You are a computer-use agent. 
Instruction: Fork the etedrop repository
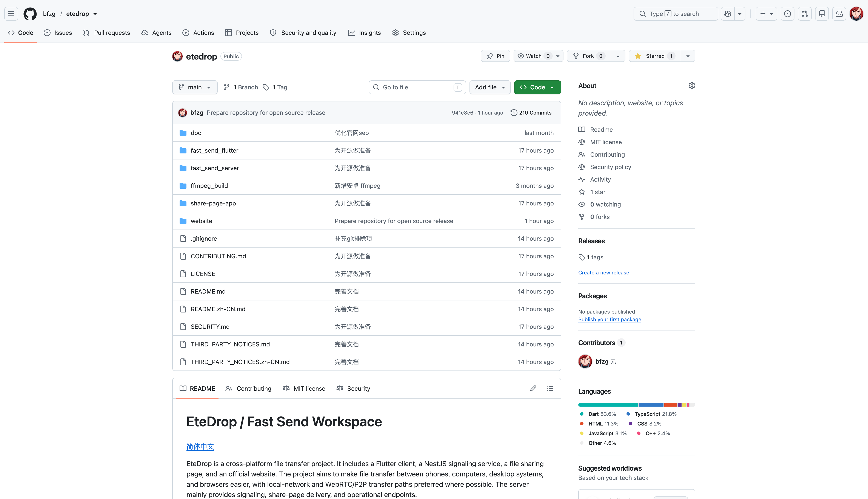[x=589, y=56]
